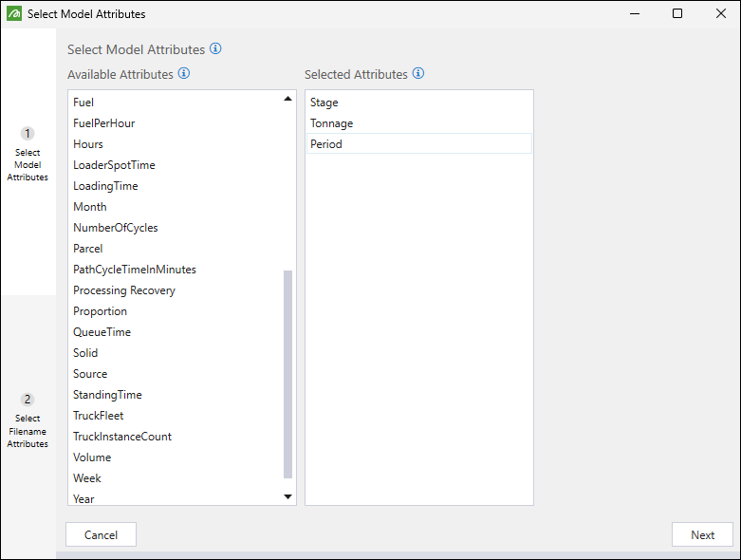Select Processing Recovery attribute
741x560 pixels.
tap(124, 290)
